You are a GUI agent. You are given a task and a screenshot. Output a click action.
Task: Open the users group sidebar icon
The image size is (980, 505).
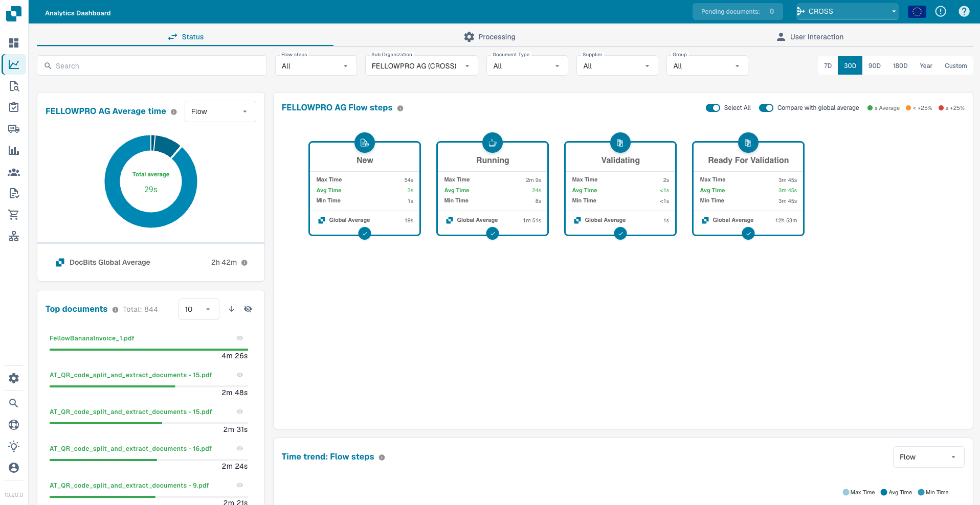[x=14, y=172]
